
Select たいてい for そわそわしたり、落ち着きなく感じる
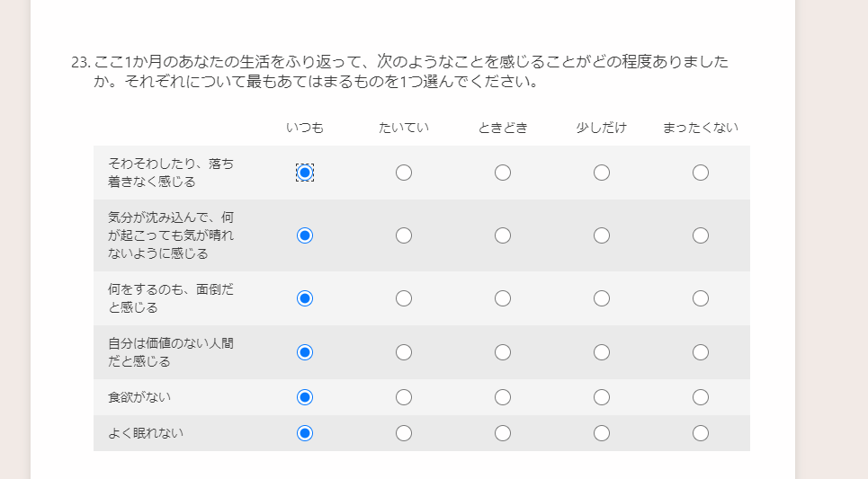click(404, 173)
